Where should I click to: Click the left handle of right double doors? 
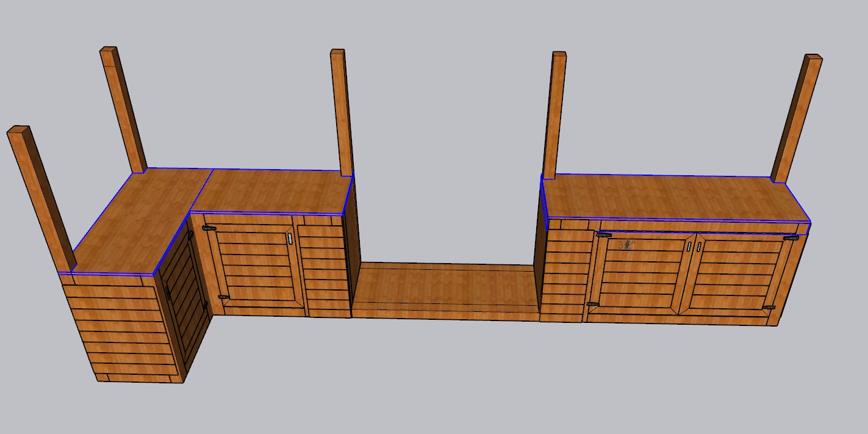[x=689, y=247]
